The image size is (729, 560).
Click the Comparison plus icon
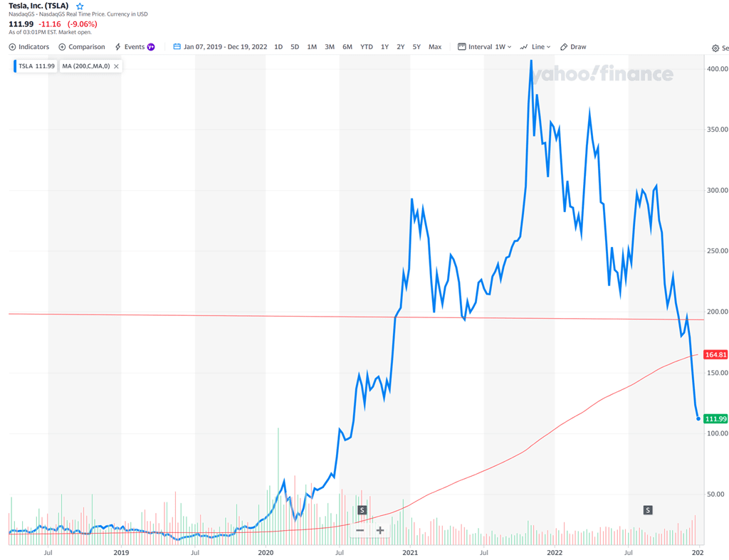62,47
